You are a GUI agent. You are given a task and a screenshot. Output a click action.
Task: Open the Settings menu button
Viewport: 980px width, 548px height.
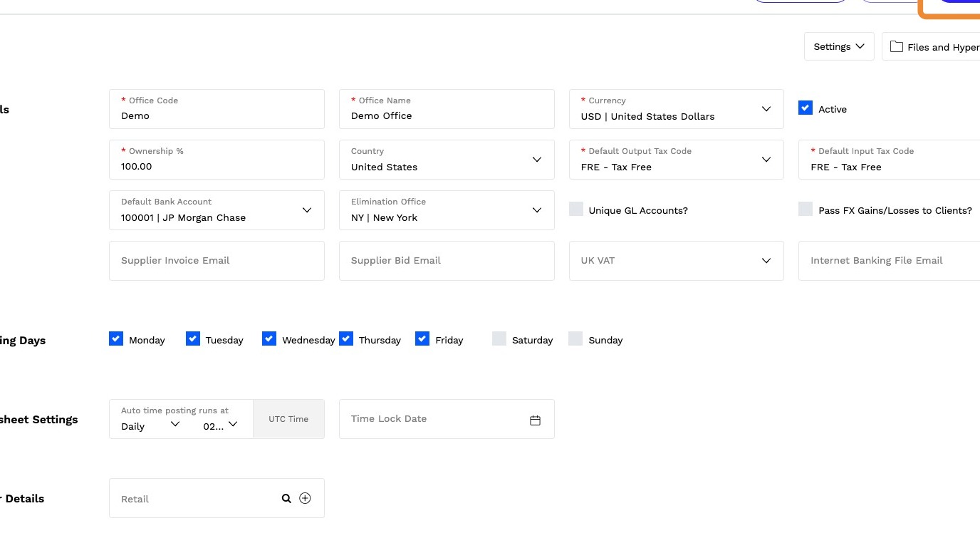(x=839, y=46)
